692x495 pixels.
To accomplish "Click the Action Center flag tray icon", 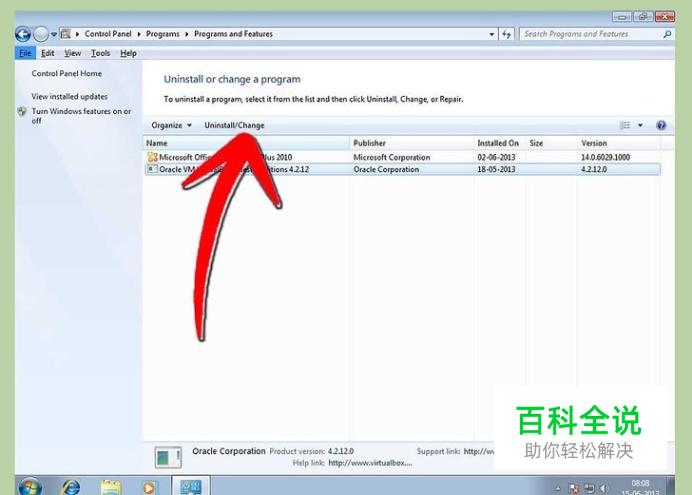I will pyautogui.click(x=574, y=488).
